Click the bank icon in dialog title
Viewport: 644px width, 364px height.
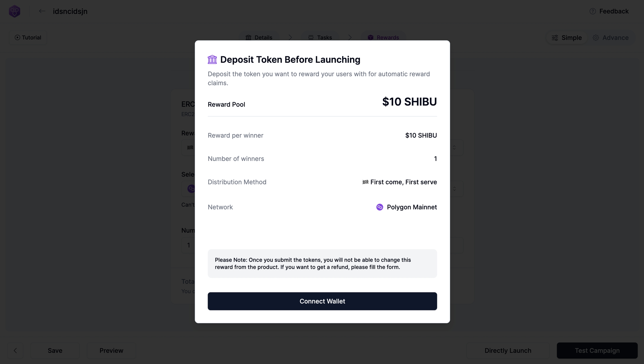tap(212, 59)
